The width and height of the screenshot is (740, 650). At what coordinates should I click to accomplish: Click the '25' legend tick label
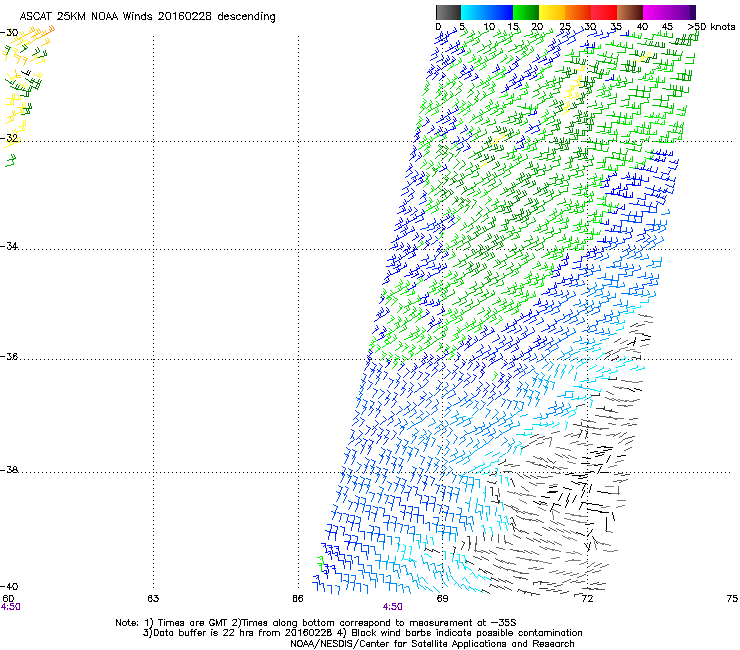pos(565,27)
